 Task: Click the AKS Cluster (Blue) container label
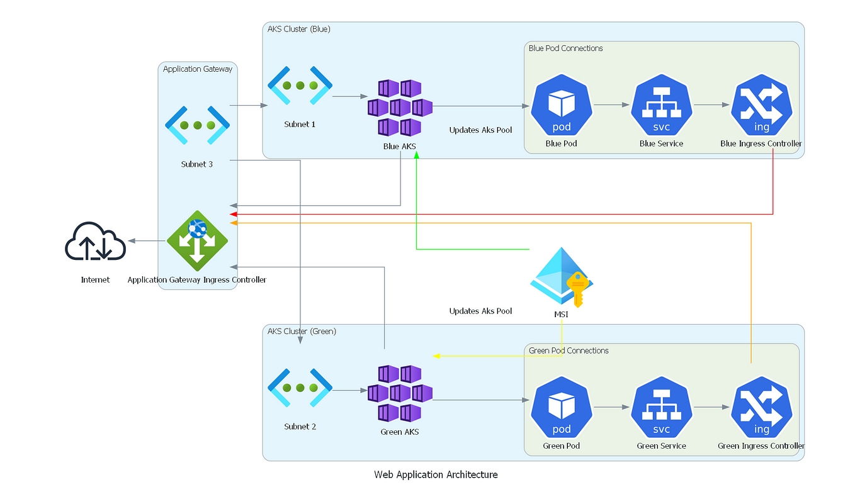tap(298, 29)
